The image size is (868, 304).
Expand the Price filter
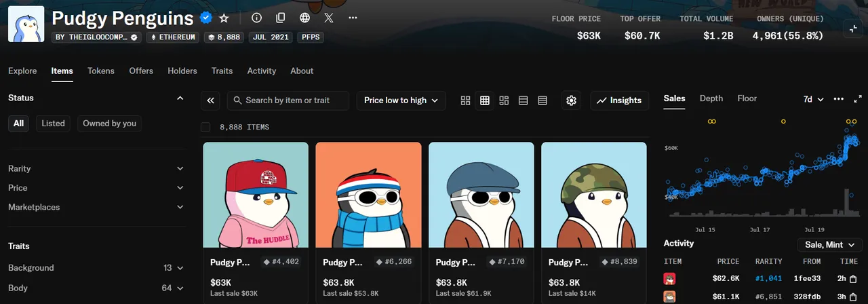tap(96, 188)
